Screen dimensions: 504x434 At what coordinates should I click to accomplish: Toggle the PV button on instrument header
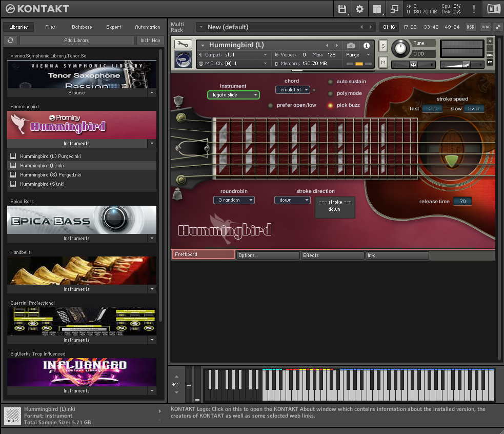[490, 62]
